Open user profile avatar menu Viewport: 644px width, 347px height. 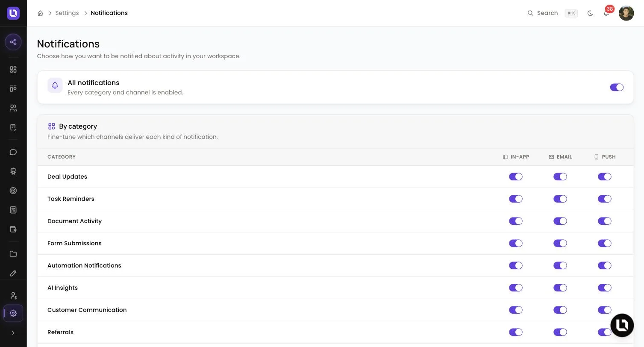626,13
